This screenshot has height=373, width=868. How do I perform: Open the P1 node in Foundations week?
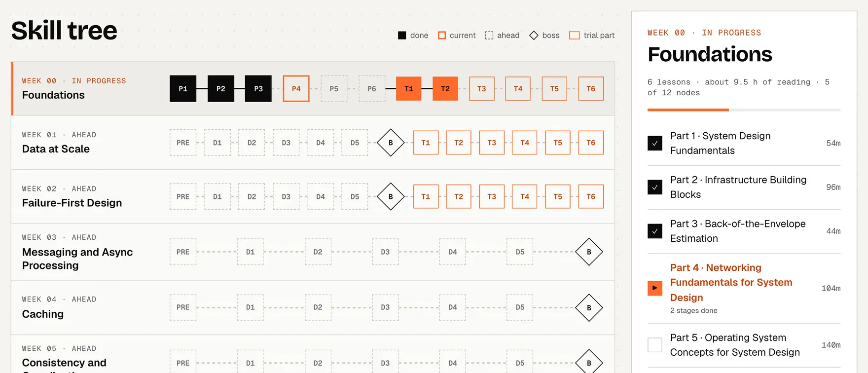(183, 89)
